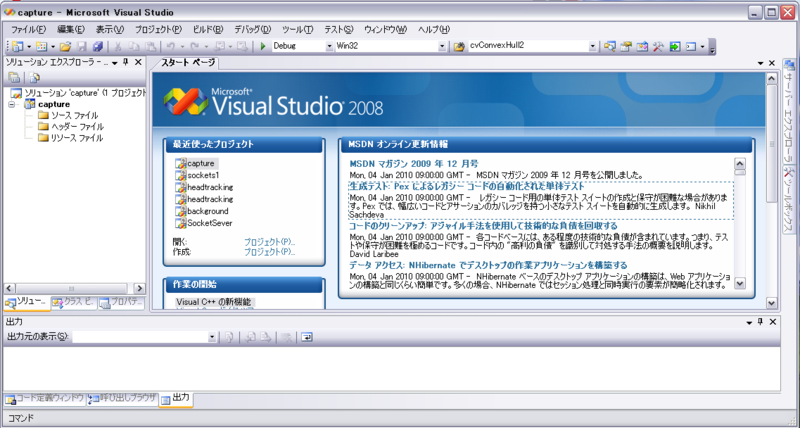800x428 pixels.
Task: Open the Debug configuration dropdown
Action: (x=329, y=46)
